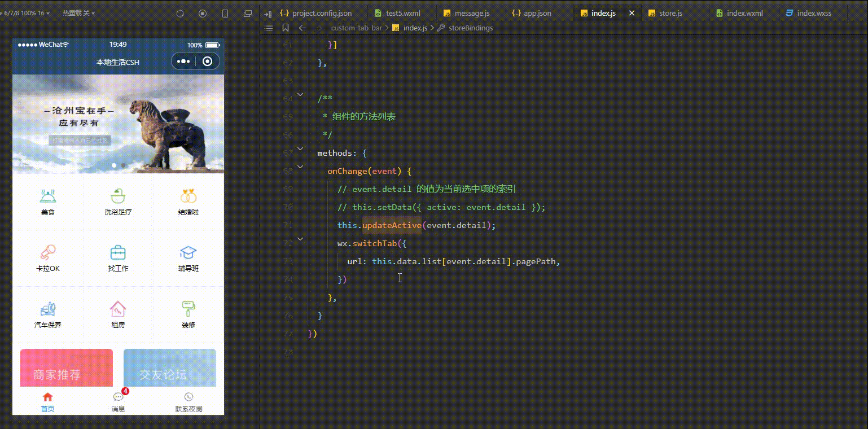The image size is (868, 429).
Task: Open the 热重载 关 hot reload dropdown
Action: click(78, 13)
